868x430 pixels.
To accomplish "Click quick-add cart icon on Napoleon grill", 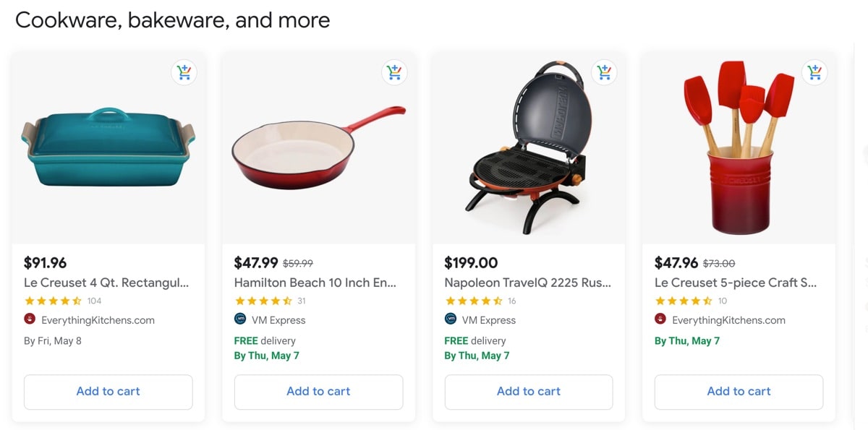I will pos(604,72).
